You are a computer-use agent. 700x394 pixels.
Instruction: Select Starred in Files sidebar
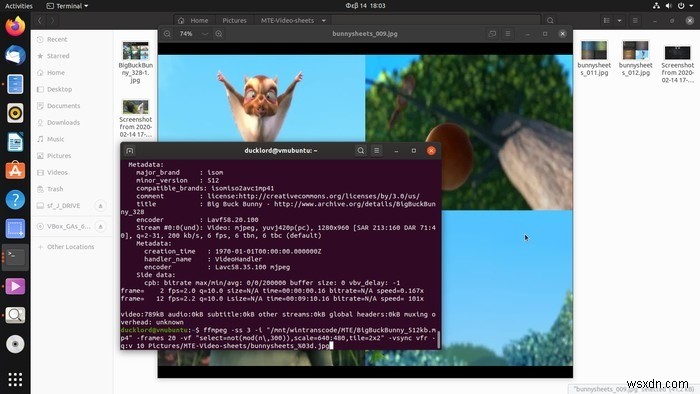click(71, 56)
